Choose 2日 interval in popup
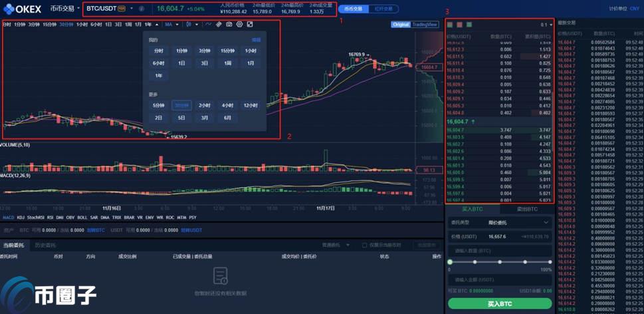Screen dimensions: 644x314 click(159, 118)
